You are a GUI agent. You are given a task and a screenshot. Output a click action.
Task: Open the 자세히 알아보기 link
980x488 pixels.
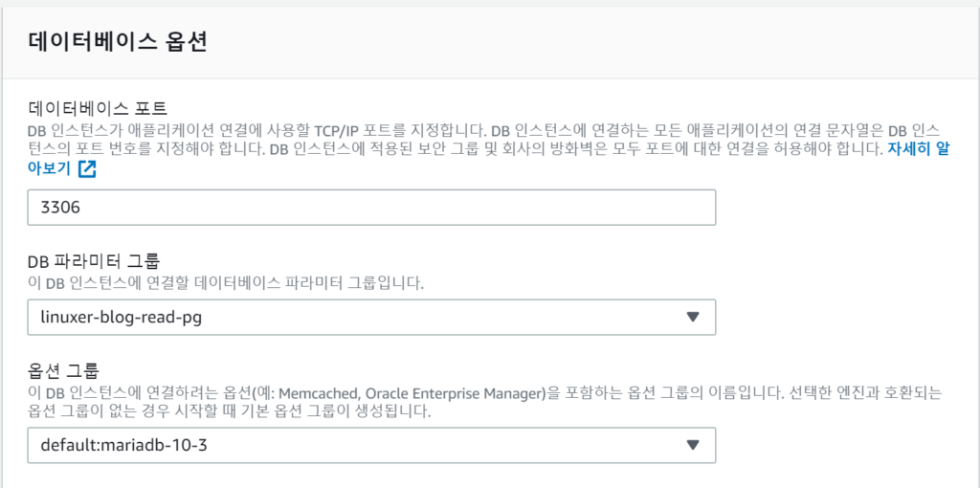(x=917, y=149)
